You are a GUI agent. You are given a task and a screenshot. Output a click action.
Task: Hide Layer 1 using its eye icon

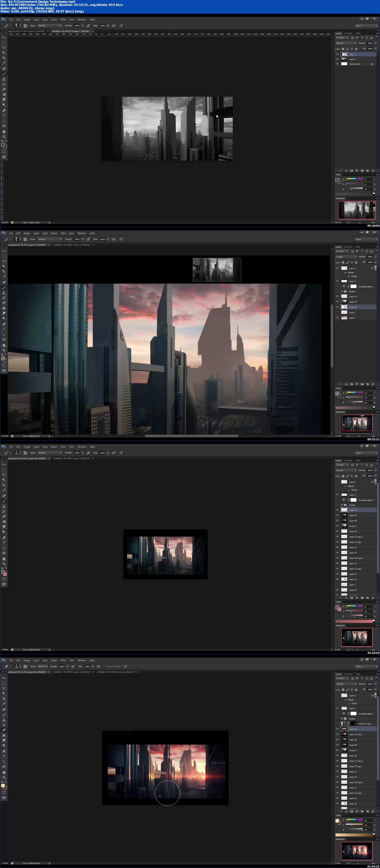[337, 59]
